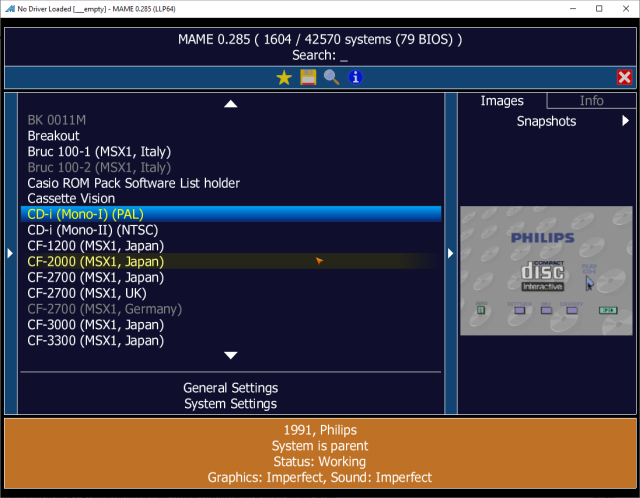Image resolution: width=640 pixels, height=498 pixels.
Task: Click the Search field
Action: pyautogui.click(x=320, y=55)
